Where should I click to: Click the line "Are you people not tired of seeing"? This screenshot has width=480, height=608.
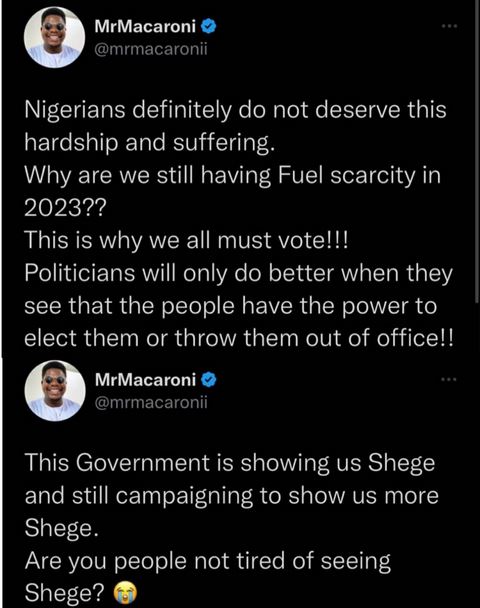click(x=208, y=561)
